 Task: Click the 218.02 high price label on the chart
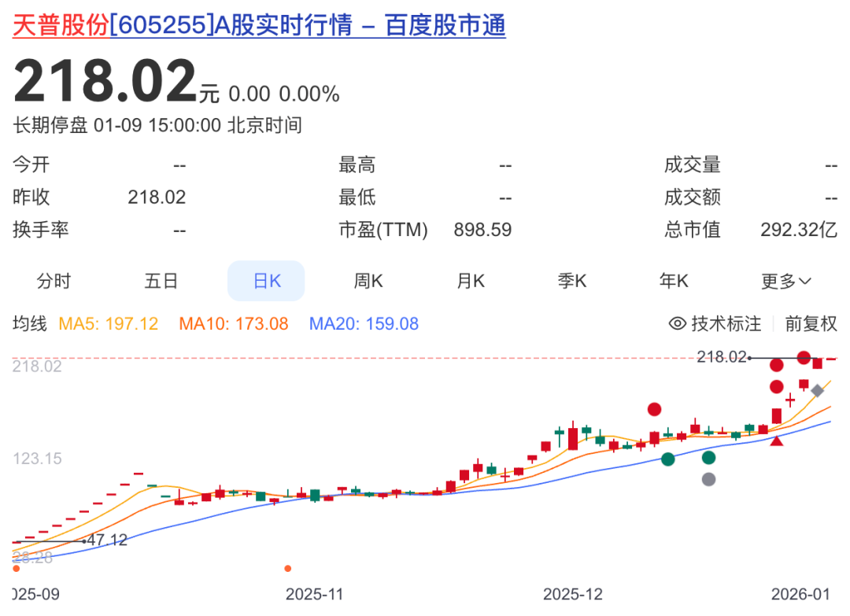click(721, 357)
